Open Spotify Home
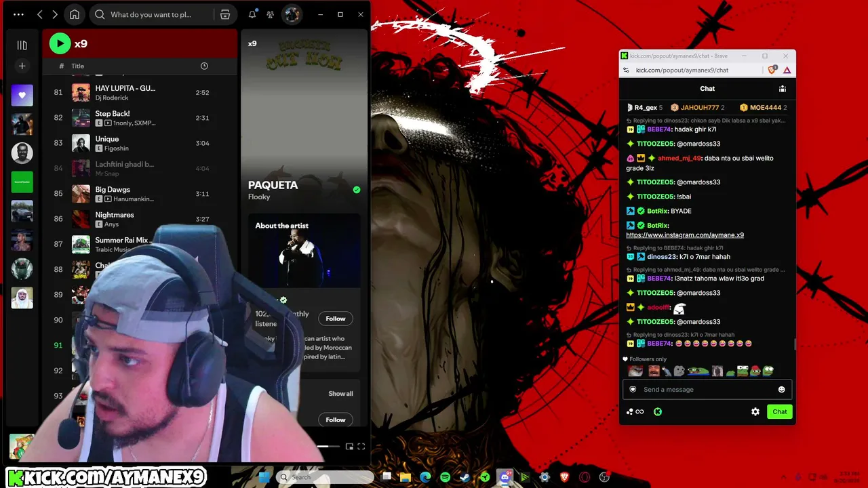 tap(75, 14)
